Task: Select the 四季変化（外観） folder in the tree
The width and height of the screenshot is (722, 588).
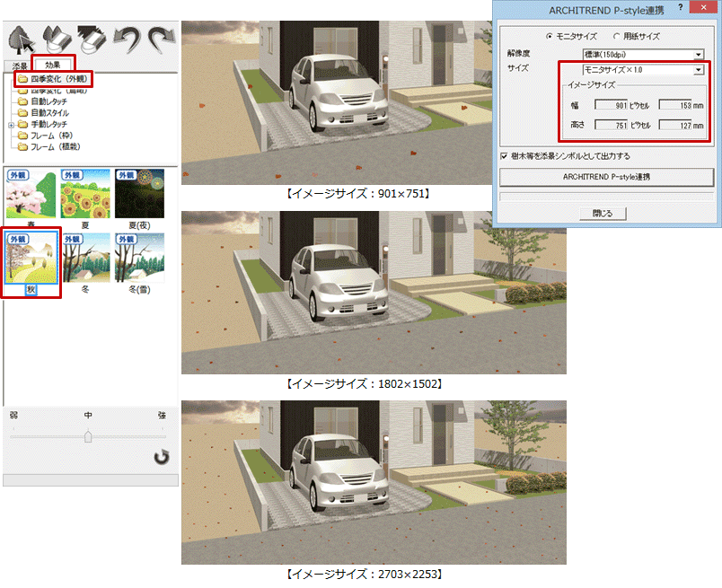Action: click(56, 80)
